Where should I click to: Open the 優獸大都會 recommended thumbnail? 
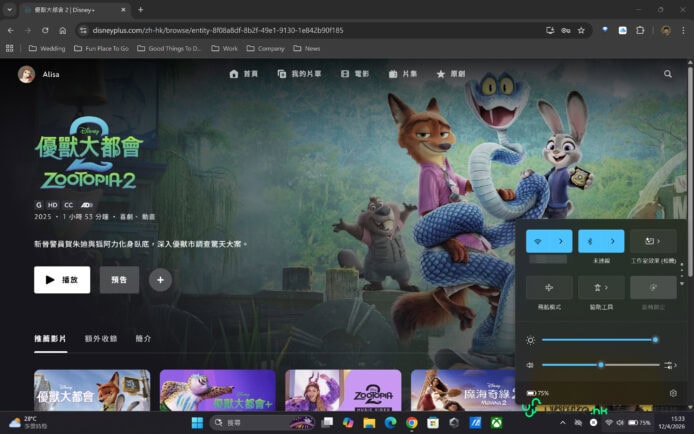point(92,390)
